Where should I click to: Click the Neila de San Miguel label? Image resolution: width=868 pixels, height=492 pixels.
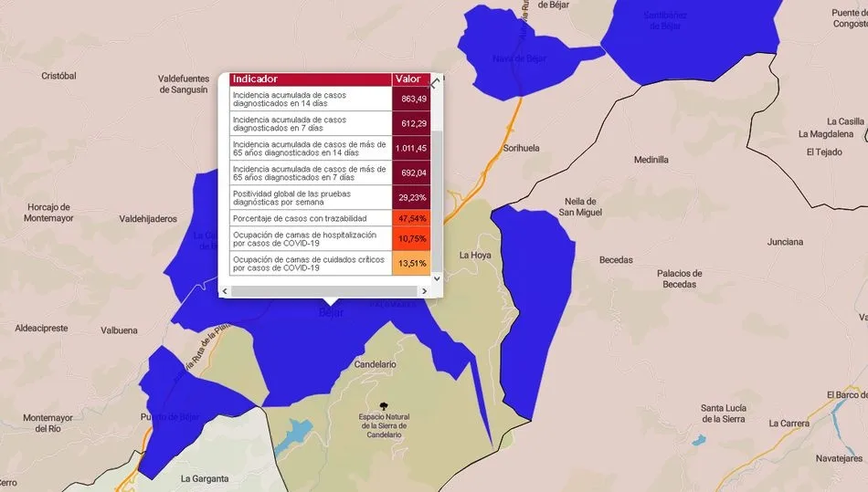pyautogui.click(x=580, y=207)
